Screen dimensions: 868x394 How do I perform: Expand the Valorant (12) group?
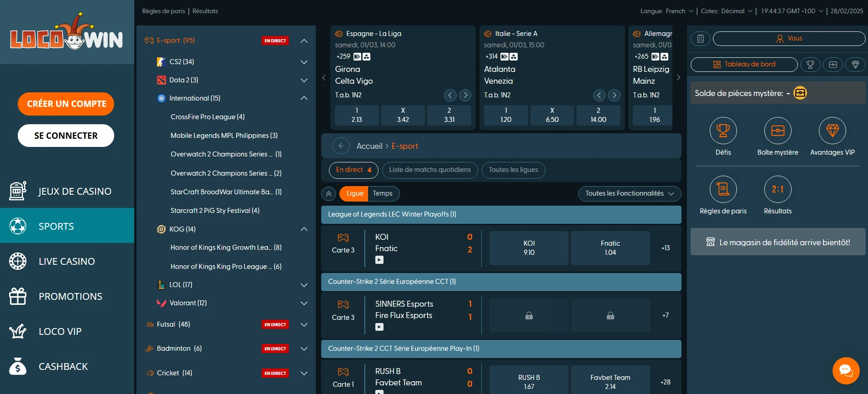point(304,303)
